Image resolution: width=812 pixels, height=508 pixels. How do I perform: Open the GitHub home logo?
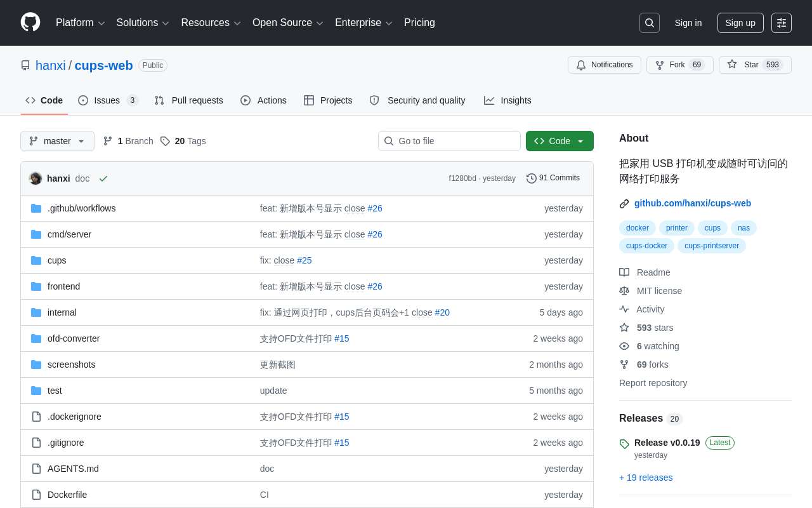[30, 22]
